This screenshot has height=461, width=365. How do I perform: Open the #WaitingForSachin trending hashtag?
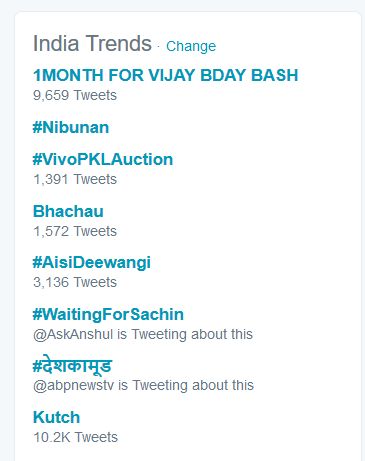108,314
